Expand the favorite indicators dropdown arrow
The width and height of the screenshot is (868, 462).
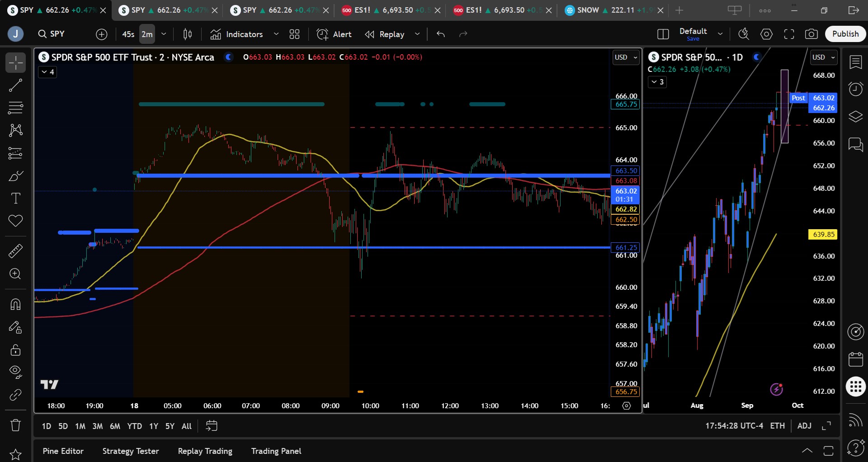tap(276, 34)
